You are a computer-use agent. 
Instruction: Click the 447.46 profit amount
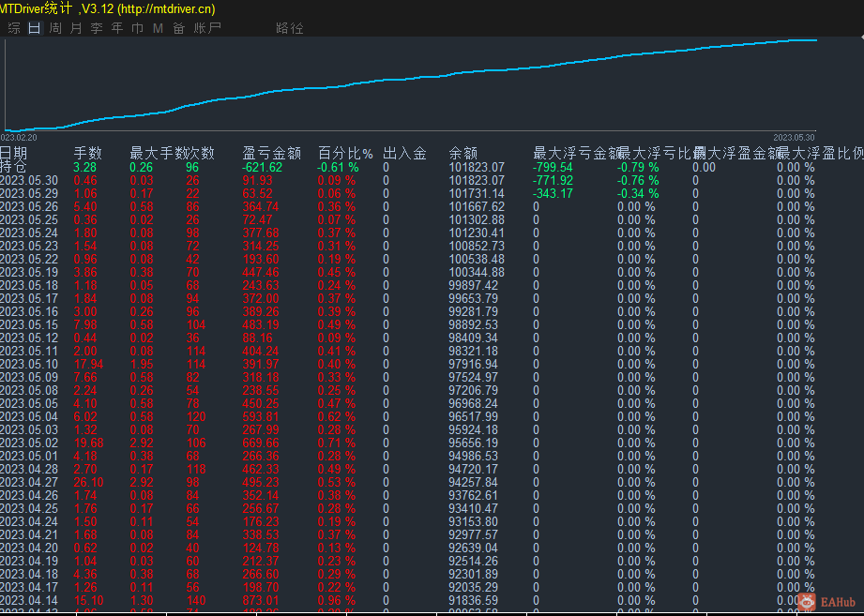tap(261, 273)
